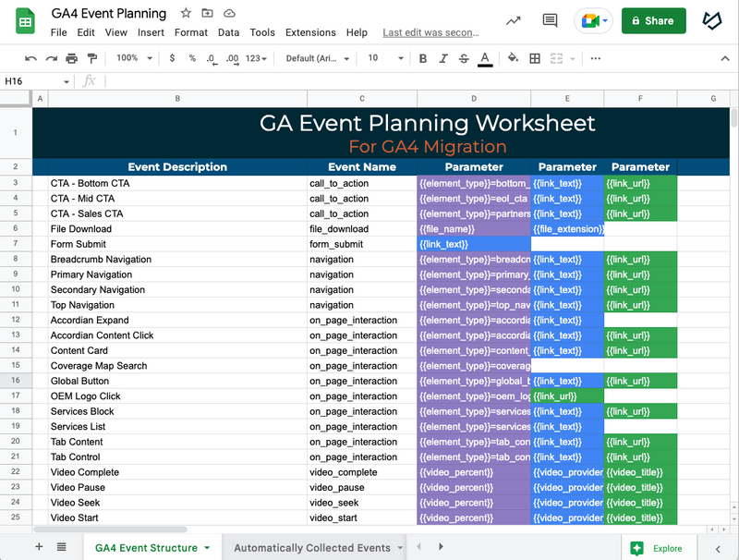Open the zoom 100% dropdown
The height and width of the screenshot is (560, 739).
pos(134,58)
